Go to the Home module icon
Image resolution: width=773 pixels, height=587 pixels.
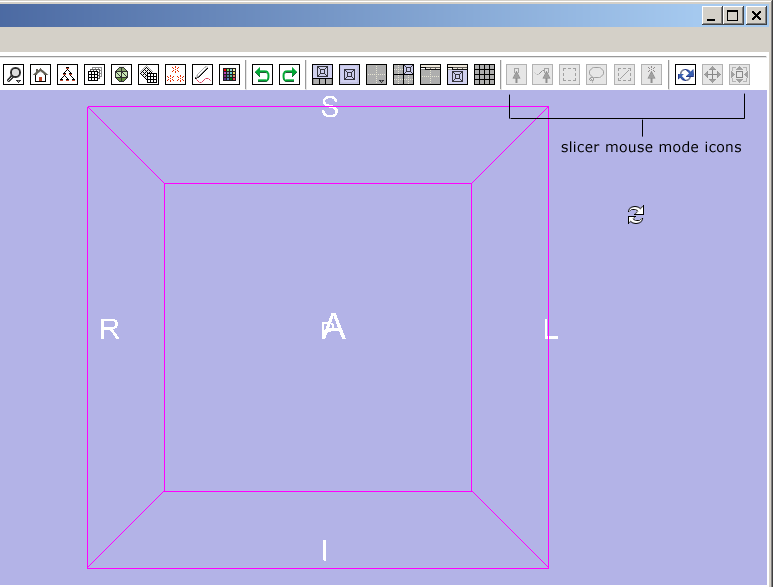point(41,74)
